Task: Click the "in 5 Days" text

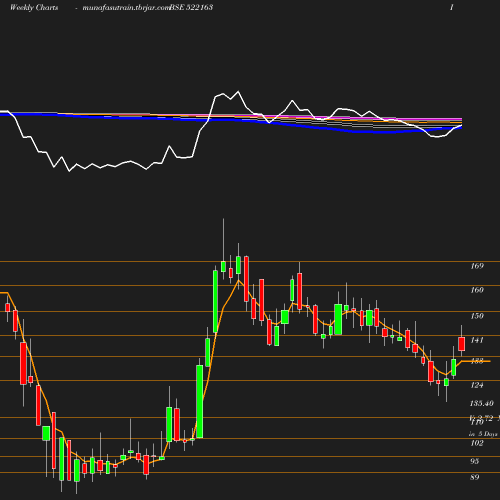Action: [x=483, y=434]
